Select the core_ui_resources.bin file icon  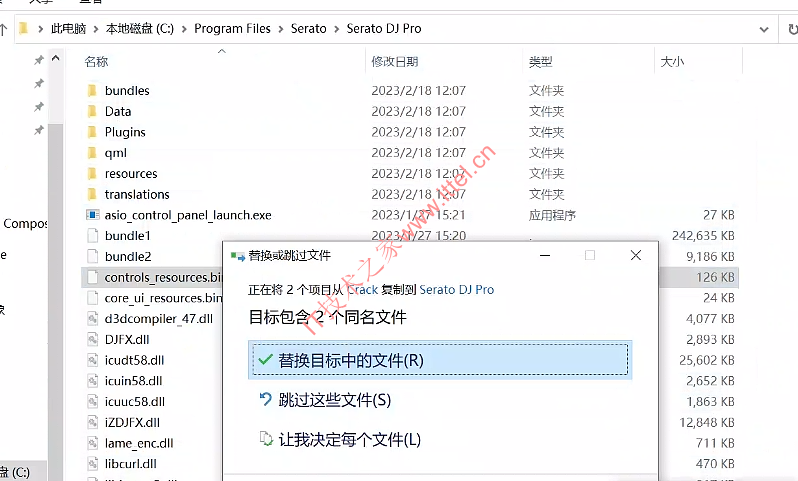[92, 298]
